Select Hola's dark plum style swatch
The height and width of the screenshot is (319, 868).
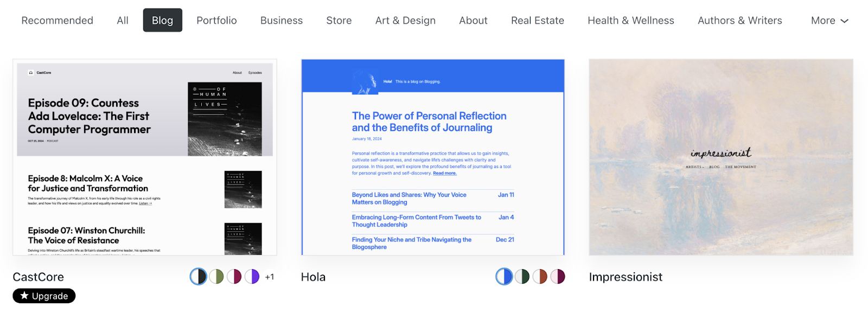point(558,277)
